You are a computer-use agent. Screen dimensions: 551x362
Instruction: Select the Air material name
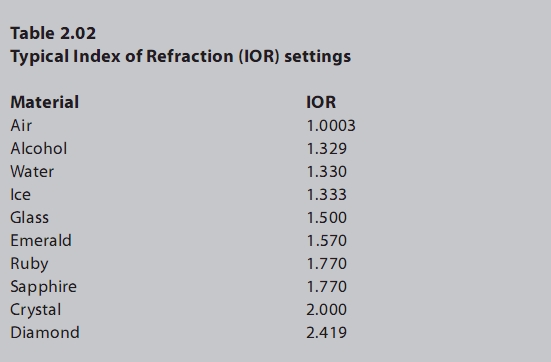click(x=21, y=125)
